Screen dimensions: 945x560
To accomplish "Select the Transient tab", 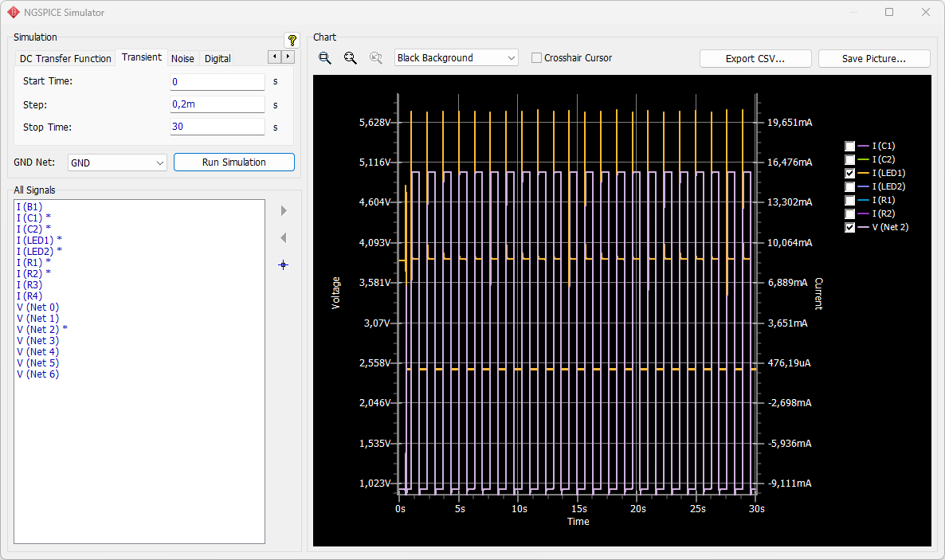I will click(142, 57).
